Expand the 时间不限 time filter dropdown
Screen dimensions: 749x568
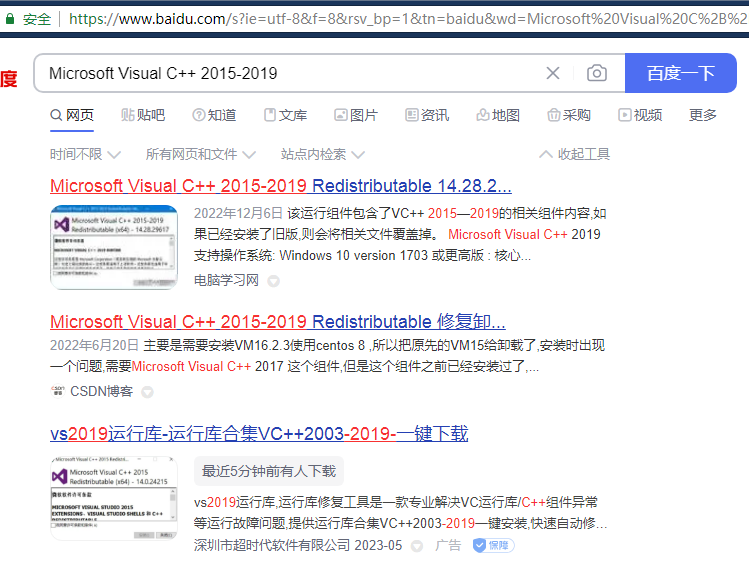coord(85,154)
